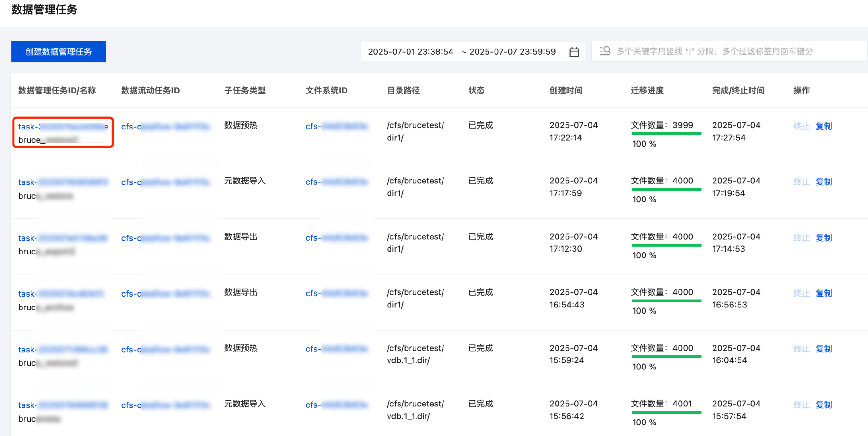The width and height of the screenshot is (868, 436).
Task: Click the calendar icon in date range
Action: 574,52
